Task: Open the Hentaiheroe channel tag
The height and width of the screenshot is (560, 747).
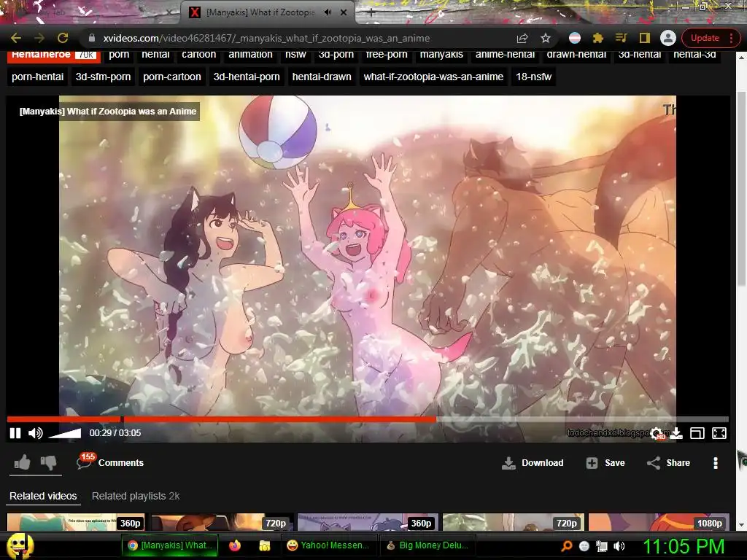Action: pos(54,55)
